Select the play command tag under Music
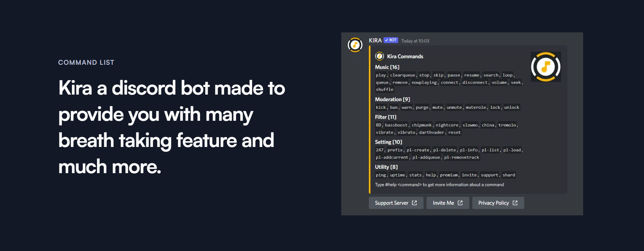Screen dimensions: 644x251 380,75
